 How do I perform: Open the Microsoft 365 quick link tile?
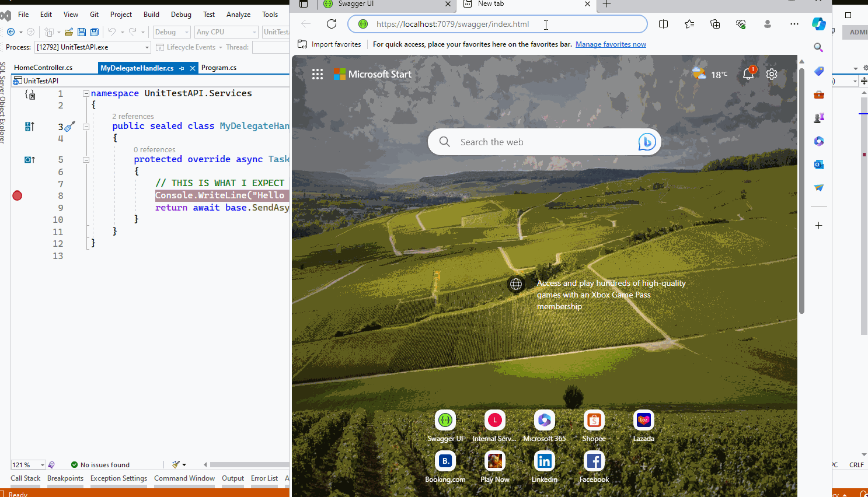(545, 426)
